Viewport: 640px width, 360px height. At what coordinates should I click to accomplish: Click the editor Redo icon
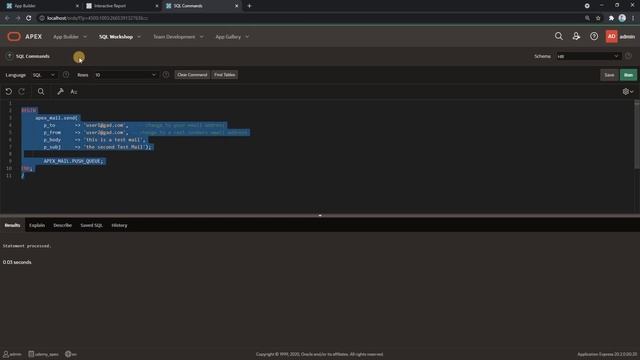point(22,92)
